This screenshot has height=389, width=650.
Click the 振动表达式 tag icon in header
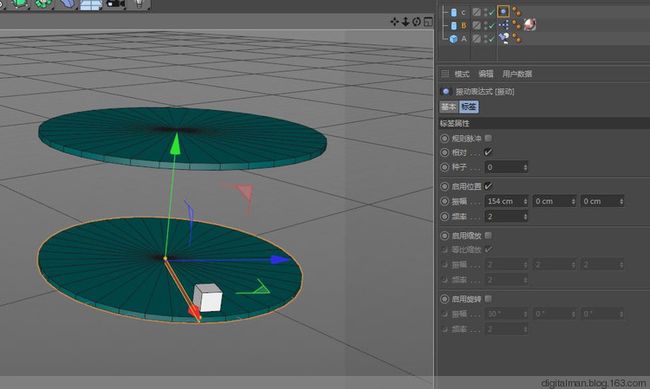(x=446, y=91)
